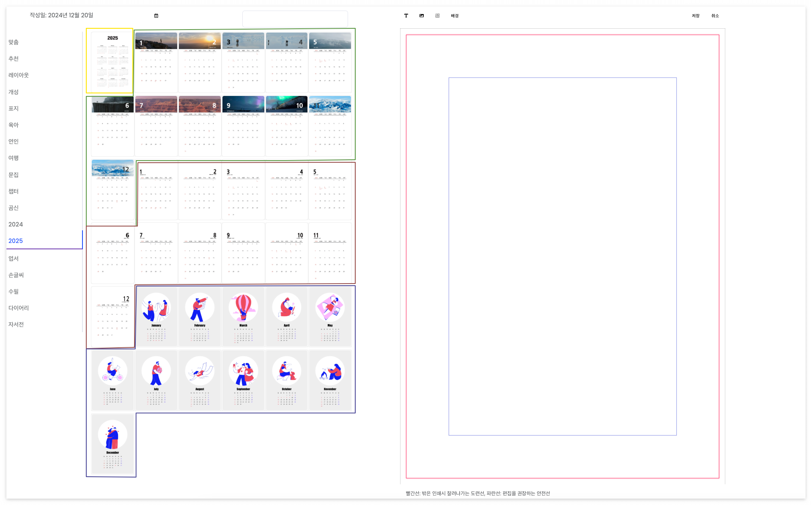The image size is (812, 505).
Task: Choose the sunset photo month 2 template
Action: [200, 62]
